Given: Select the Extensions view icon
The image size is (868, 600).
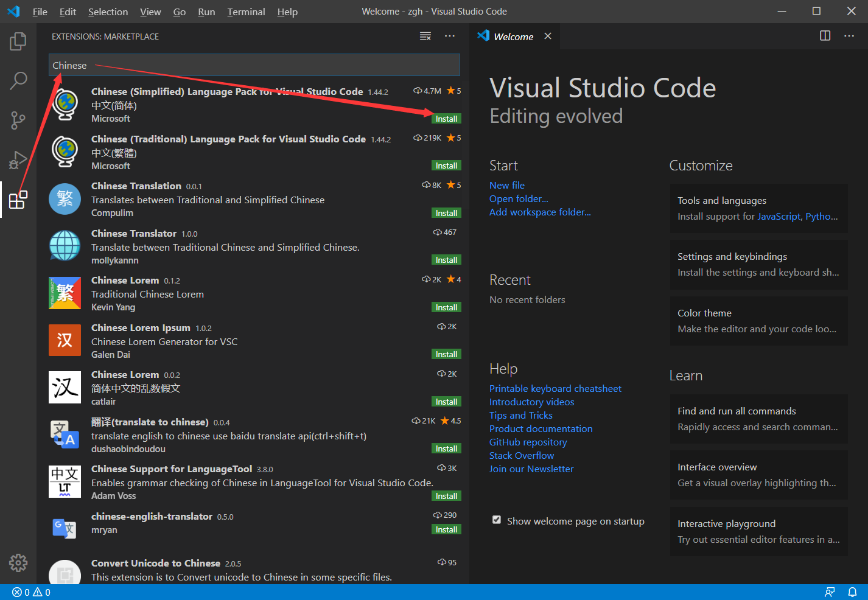Looking at the screenshot, I should click(18, 200).
